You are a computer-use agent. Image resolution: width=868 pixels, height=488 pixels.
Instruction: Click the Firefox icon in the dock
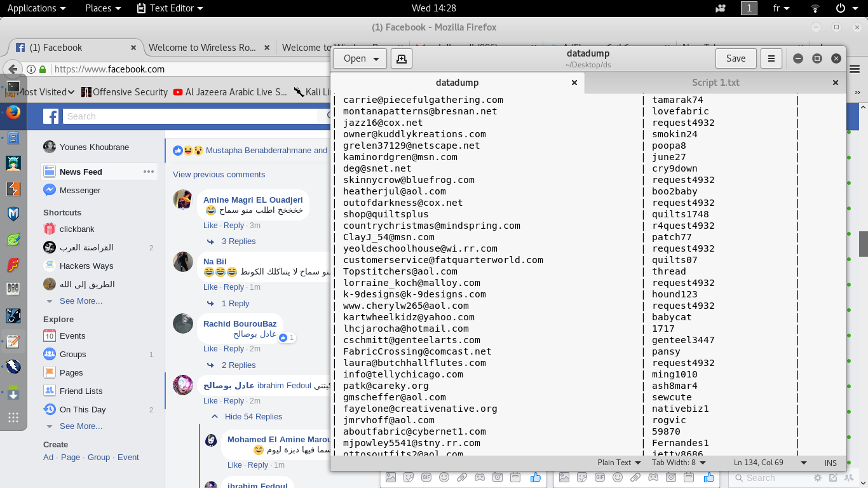tap(13, 112)
